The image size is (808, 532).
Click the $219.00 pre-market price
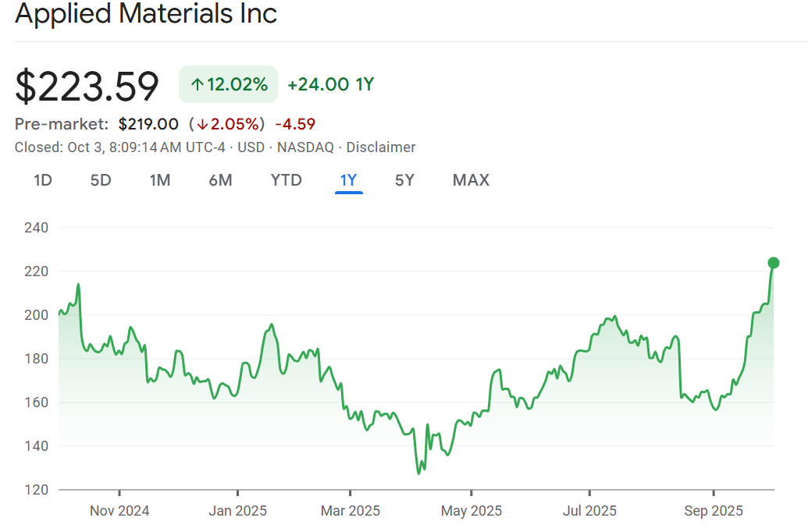pyautogui.click(x=148, y=124)
